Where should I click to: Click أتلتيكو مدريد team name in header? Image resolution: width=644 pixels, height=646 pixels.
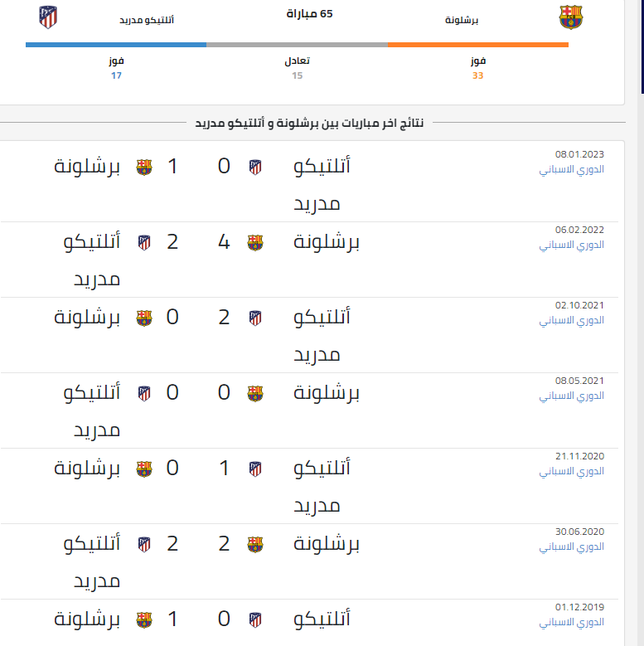click(x=147, y=20)
